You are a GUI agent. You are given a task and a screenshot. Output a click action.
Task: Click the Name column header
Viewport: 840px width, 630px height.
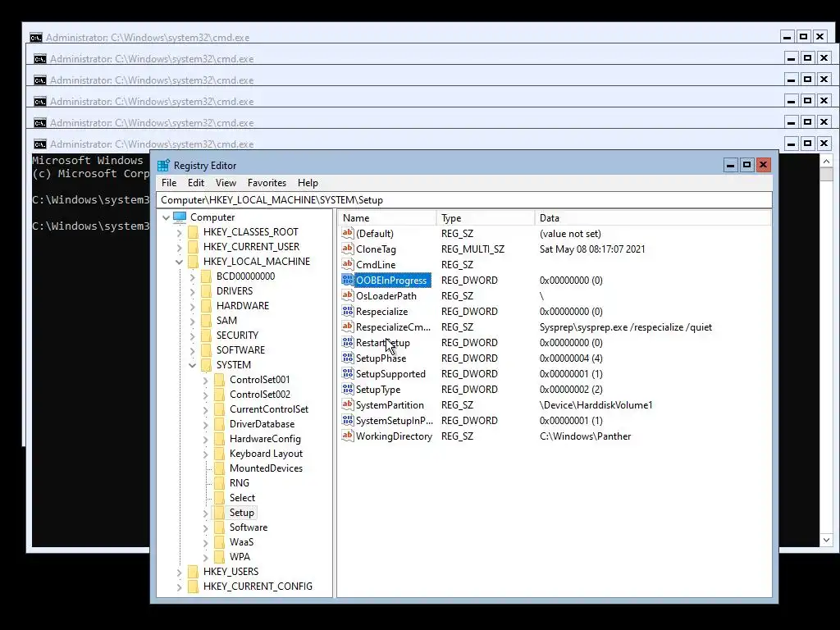coord(387,218)
